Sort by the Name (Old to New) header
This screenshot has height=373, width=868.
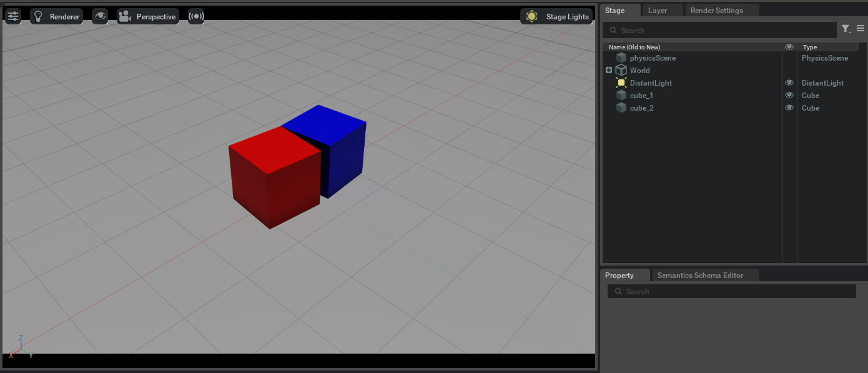636,47
